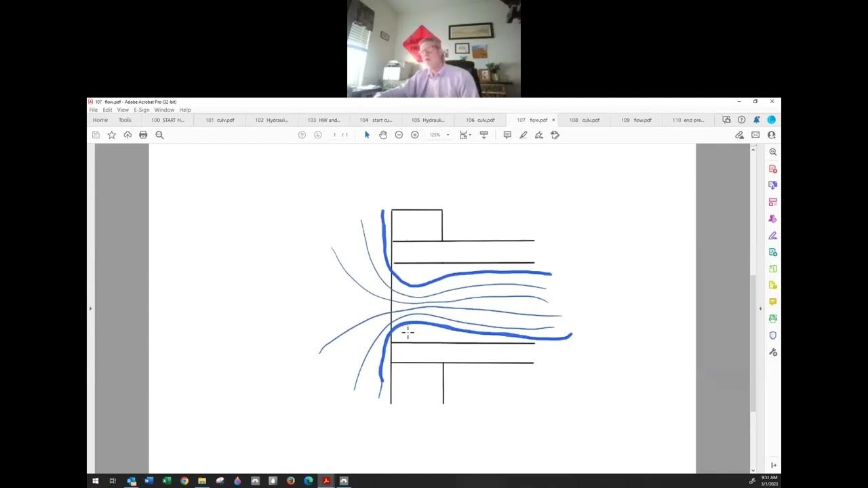Screen dimensions: 868x488
Task: Choose the arrow selection tool
Action: click(x=367, y=135)
